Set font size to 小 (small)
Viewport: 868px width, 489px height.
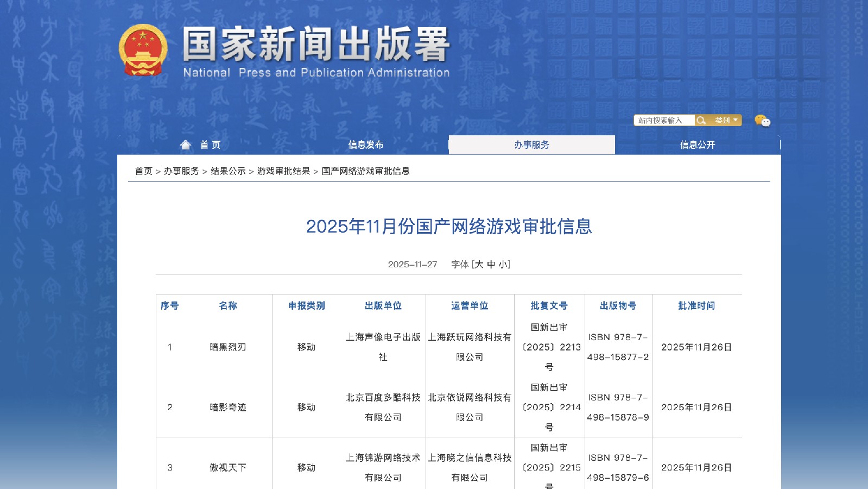(503, 264)
